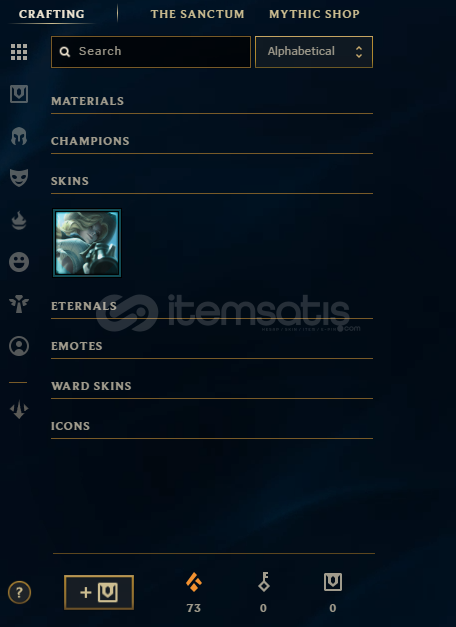Click the orange essence currency icon
456x627 pixels.
pyautogui.click(x=194, y=582)
